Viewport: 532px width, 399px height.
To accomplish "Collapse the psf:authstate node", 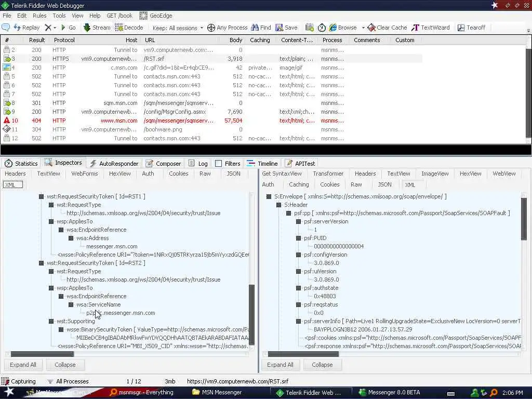I will 298,288.
